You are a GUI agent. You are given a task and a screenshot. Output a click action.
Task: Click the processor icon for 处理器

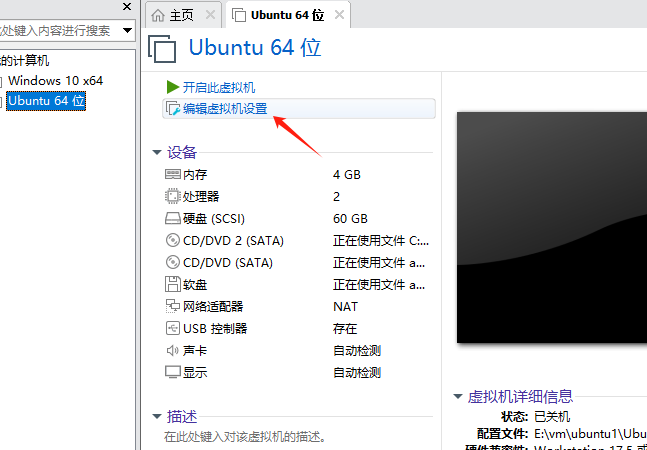172,196
